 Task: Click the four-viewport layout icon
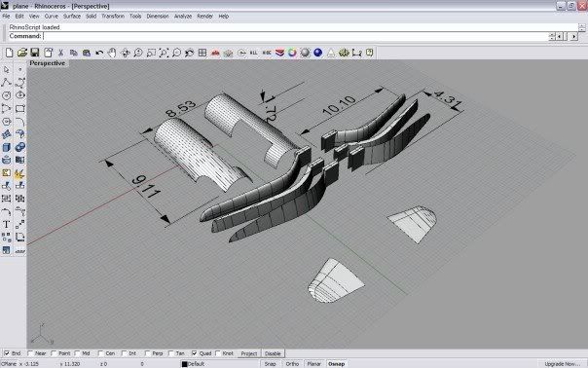(x=202, y=53)
